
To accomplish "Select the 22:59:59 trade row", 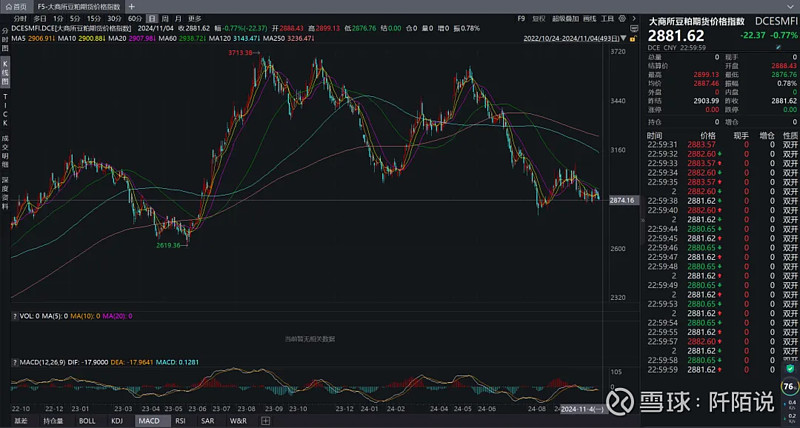I will 722,370.
